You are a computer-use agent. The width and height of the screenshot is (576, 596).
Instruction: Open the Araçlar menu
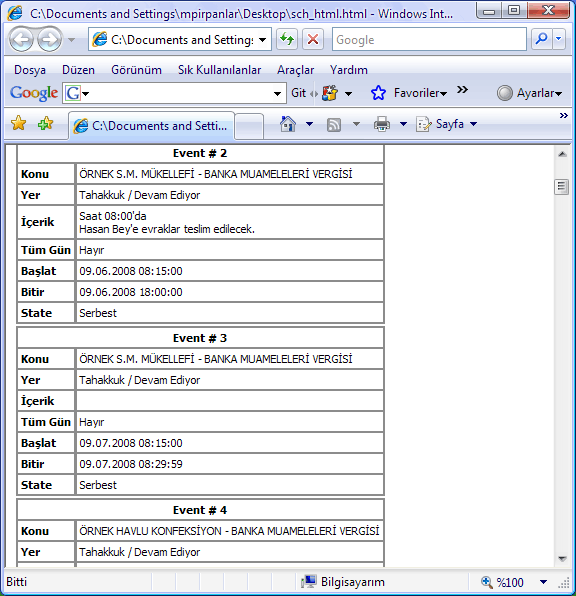pos(295,70)
